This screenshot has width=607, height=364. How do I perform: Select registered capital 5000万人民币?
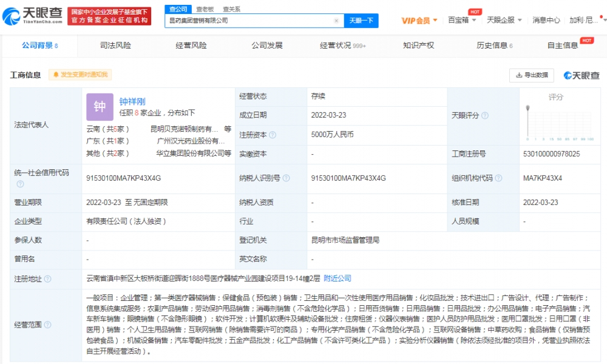[x=332, y=135]
